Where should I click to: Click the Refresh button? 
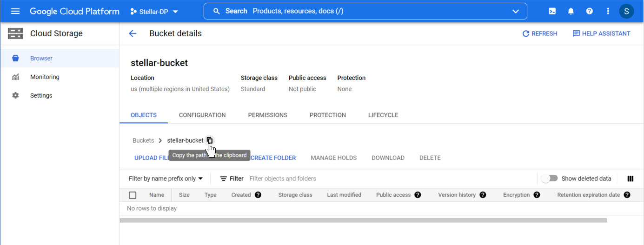click(x=540, y=33)
